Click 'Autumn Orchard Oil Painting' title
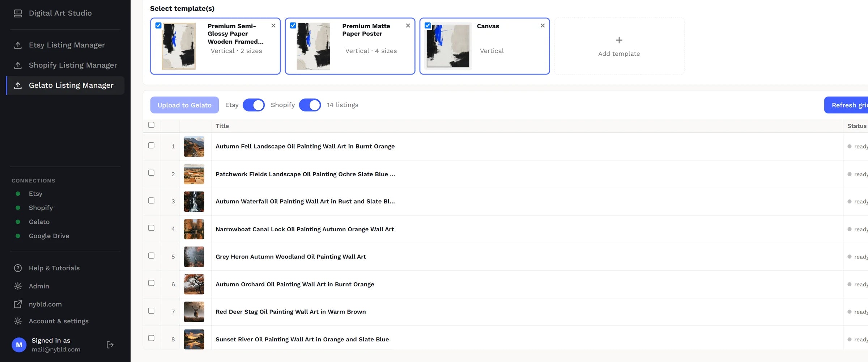The height and width of the screenshot is (362, 868). click(295, 285)
